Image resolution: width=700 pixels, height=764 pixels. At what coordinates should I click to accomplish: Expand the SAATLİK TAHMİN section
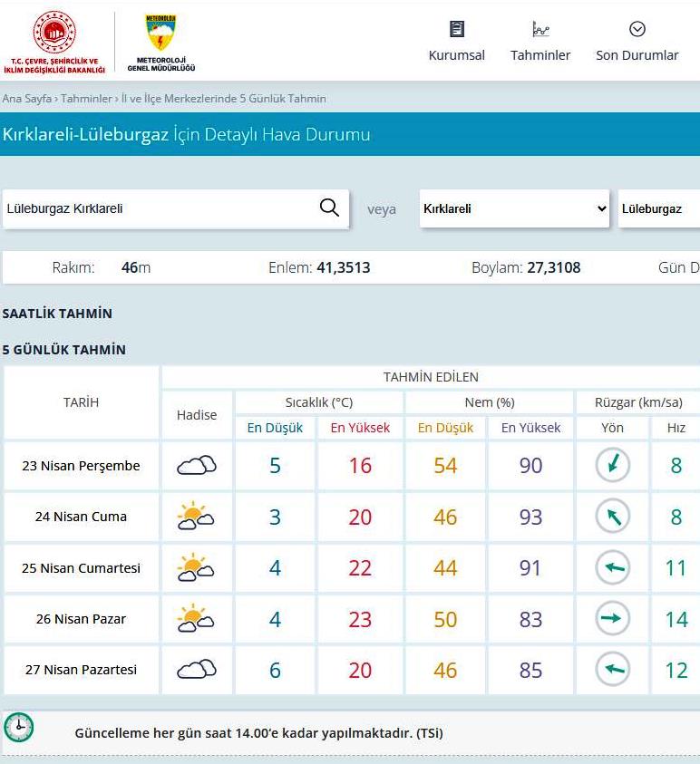point(57,314)
